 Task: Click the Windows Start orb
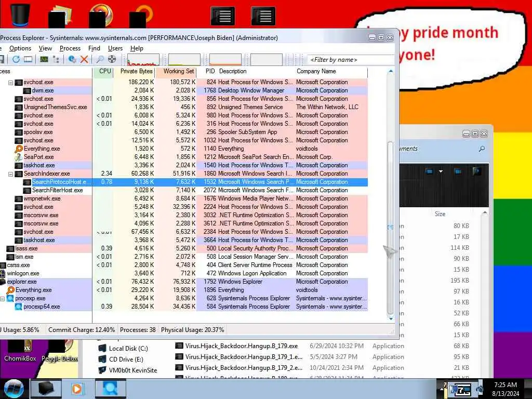point(14,389)
